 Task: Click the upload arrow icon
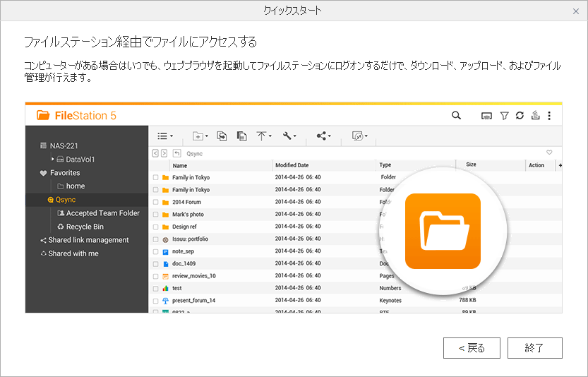click(261, 136)
